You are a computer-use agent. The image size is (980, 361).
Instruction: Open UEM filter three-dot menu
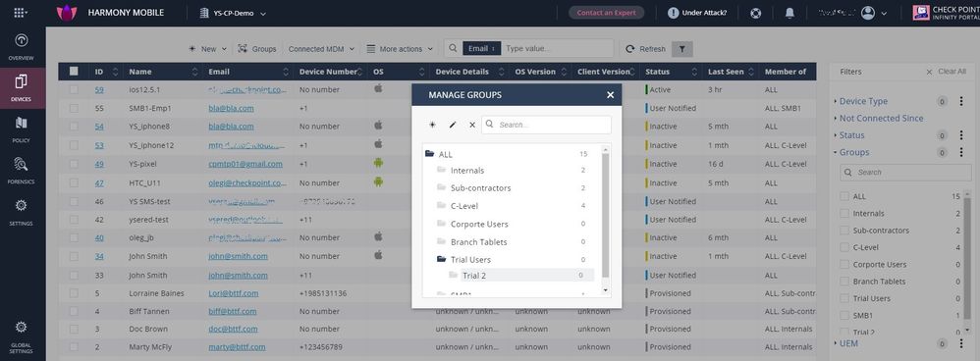[x=961, y=343]
